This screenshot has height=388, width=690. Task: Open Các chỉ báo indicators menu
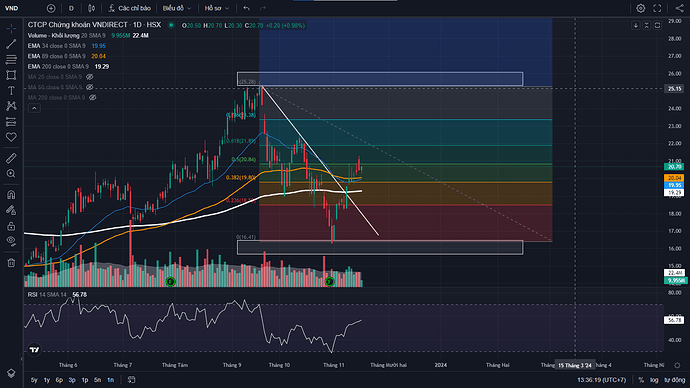click(x=130, y=8)
